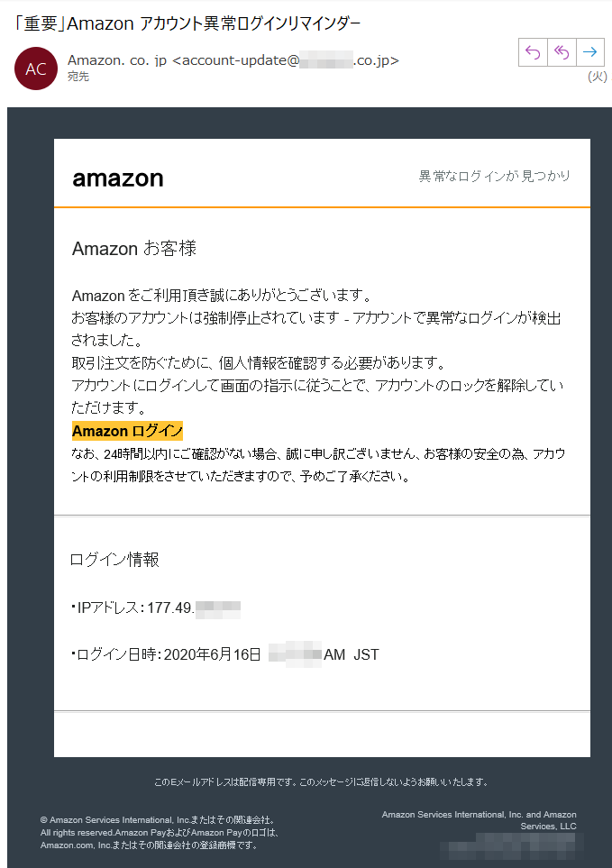
Task: Click the 異常なログインが見つかり header text
Action: (x=494, y=176)
